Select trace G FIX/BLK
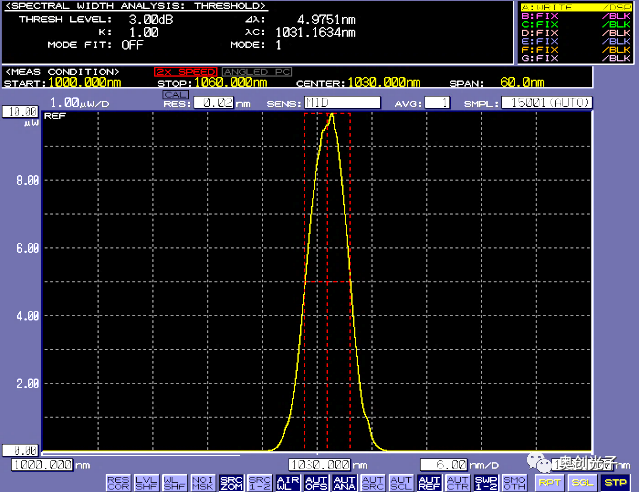639x492 pixels. coord(576,58)
